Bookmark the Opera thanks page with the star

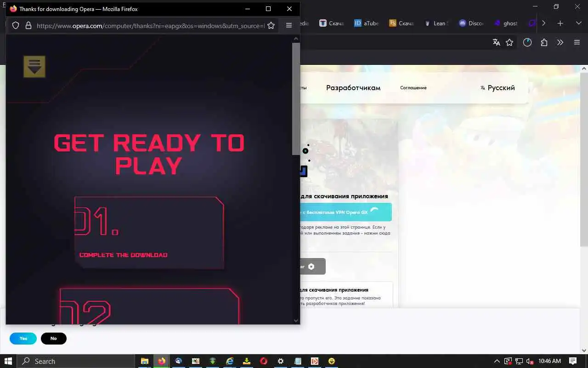[x=271, y=25]
